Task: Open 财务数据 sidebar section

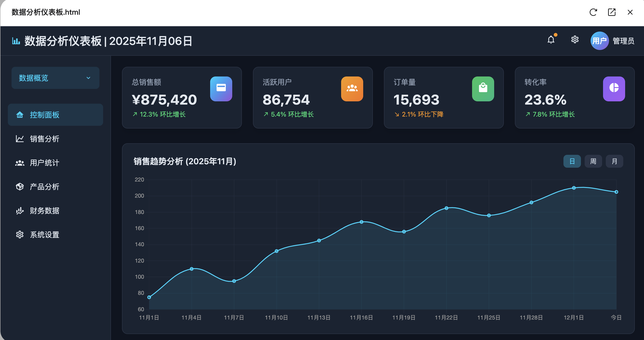Action: (x=44, y=211)
